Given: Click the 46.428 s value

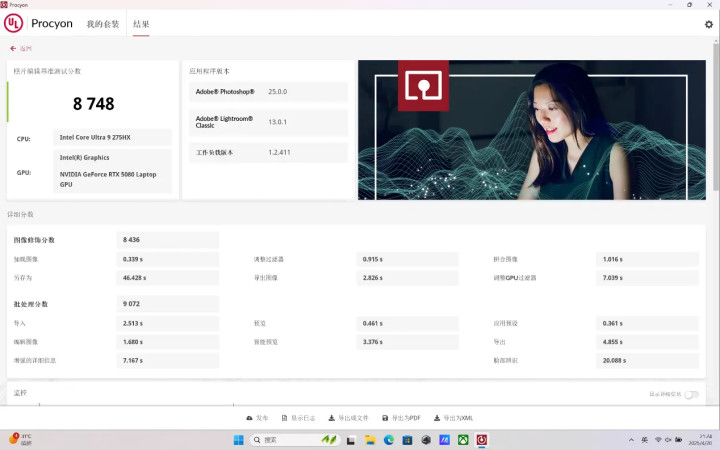Looking at the screenshot, I should (x=135, y=278).
